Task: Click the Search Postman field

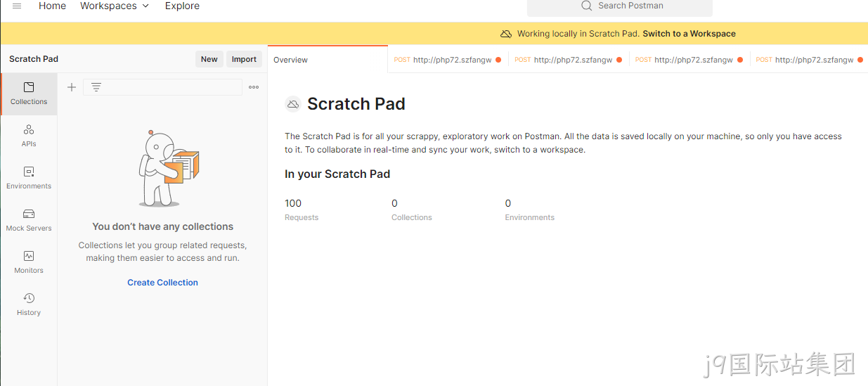Action: [x=619, y=6]
